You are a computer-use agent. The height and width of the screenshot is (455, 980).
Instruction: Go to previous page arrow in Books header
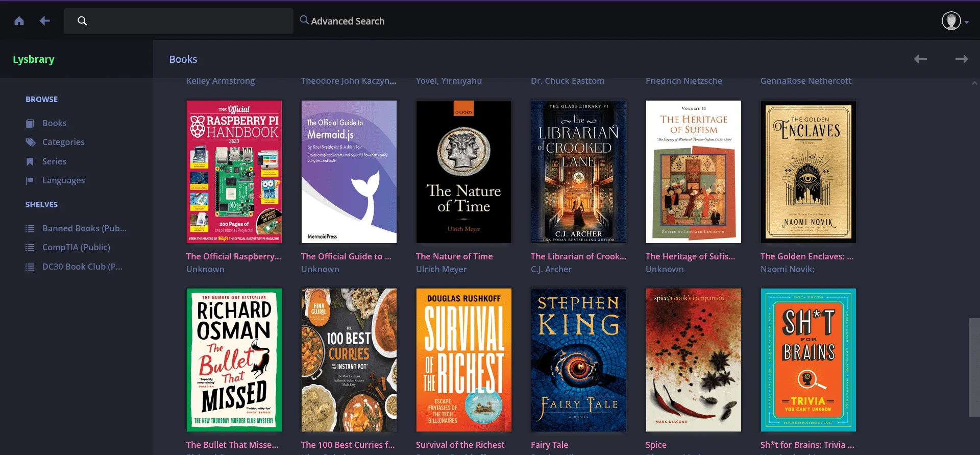click(x=920, y=59)
